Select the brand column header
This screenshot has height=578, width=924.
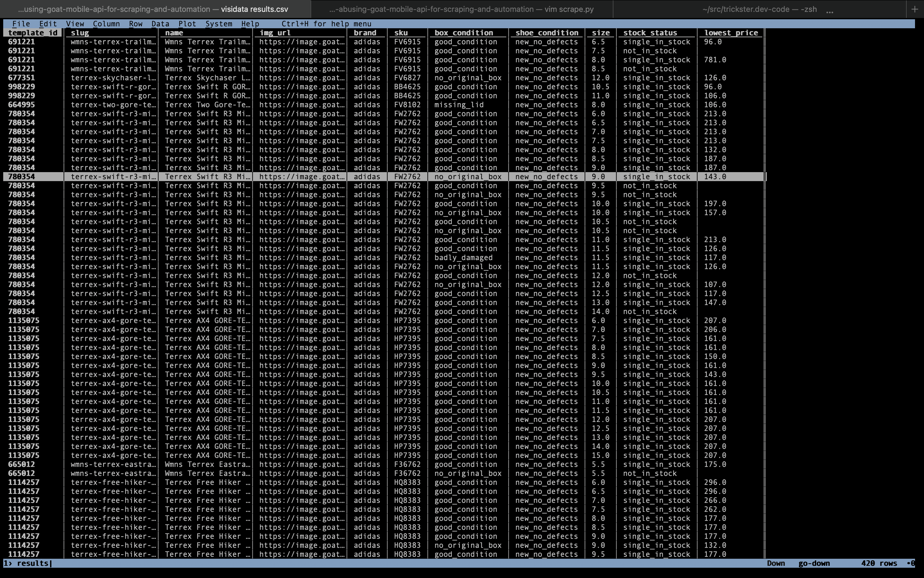click(x=365, y=33)
